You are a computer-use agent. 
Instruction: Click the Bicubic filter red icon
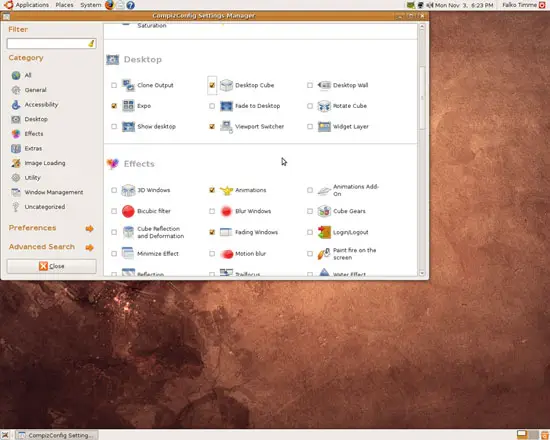pyautogui.click(x=128, y=211)
